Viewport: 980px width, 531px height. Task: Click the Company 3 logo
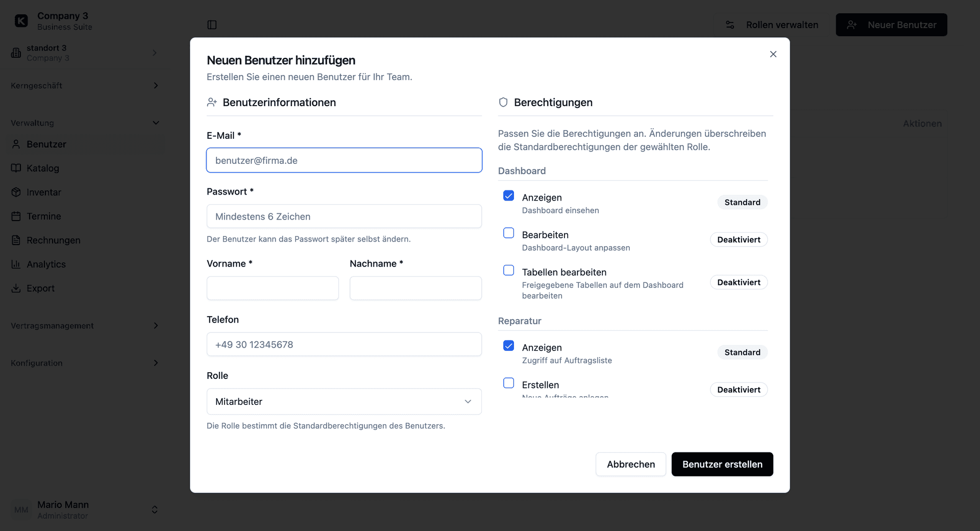[x=21, y=20]
